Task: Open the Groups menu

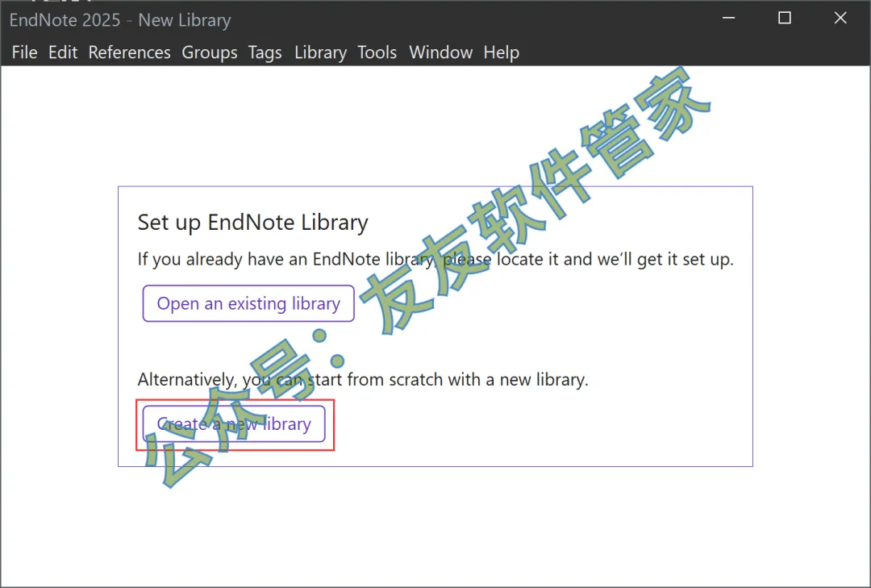Action: (x=210, y=52)
